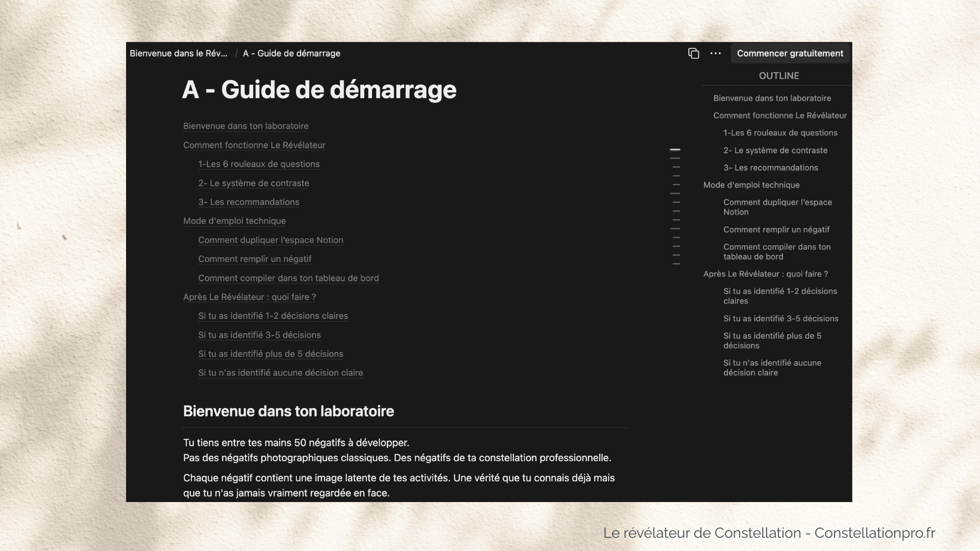Go to Comment fonctionne Le Révélateur link

(x=254, y=145)
